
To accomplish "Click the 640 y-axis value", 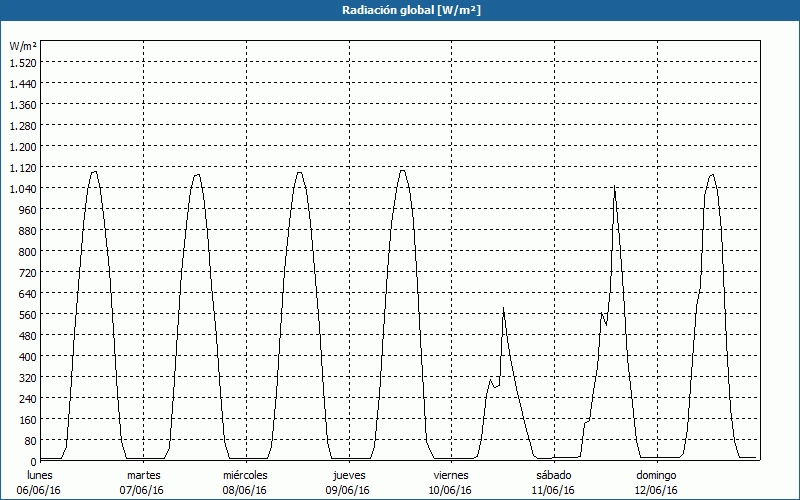I will [x=28, y=294].
